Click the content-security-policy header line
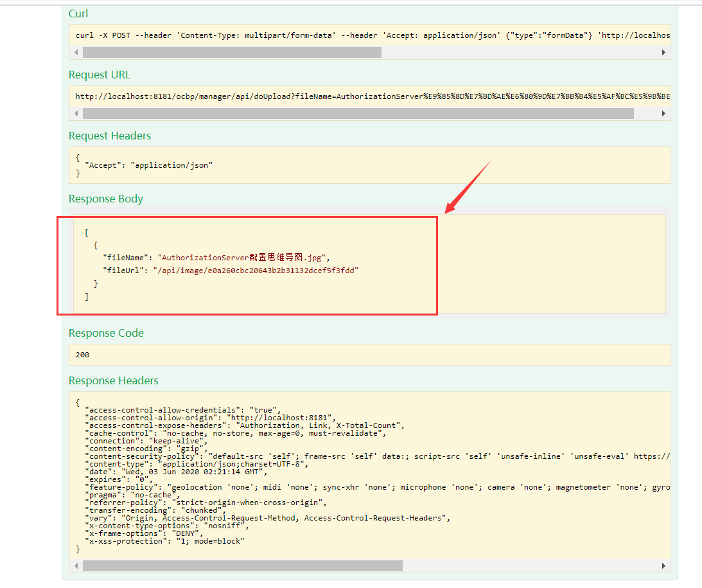Viewport: 702px width, 588px height. point(378,456)
